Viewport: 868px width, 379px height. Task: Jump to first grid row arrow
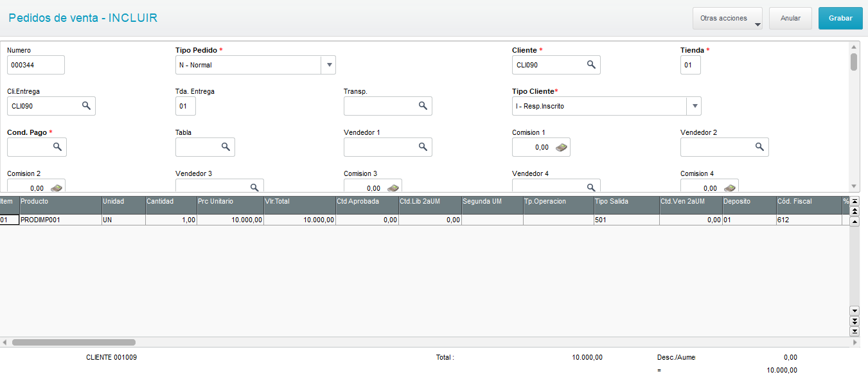coord(855,201)
